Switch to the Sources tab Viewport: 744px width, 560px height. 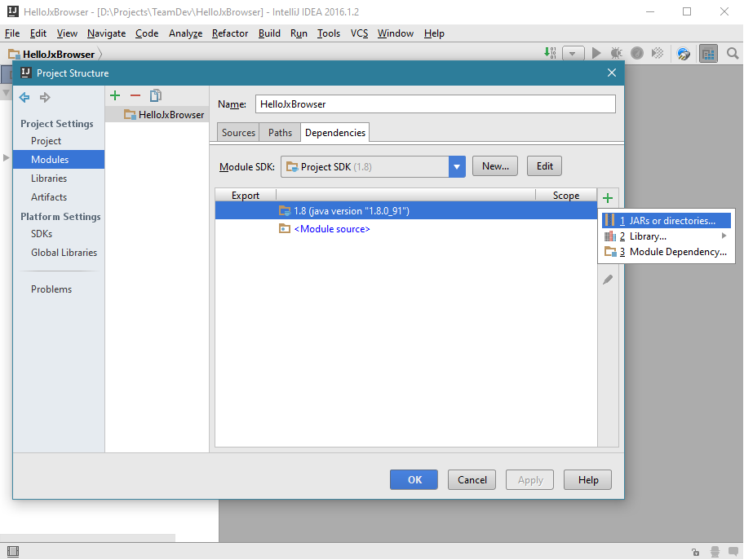tap(238, 133)
